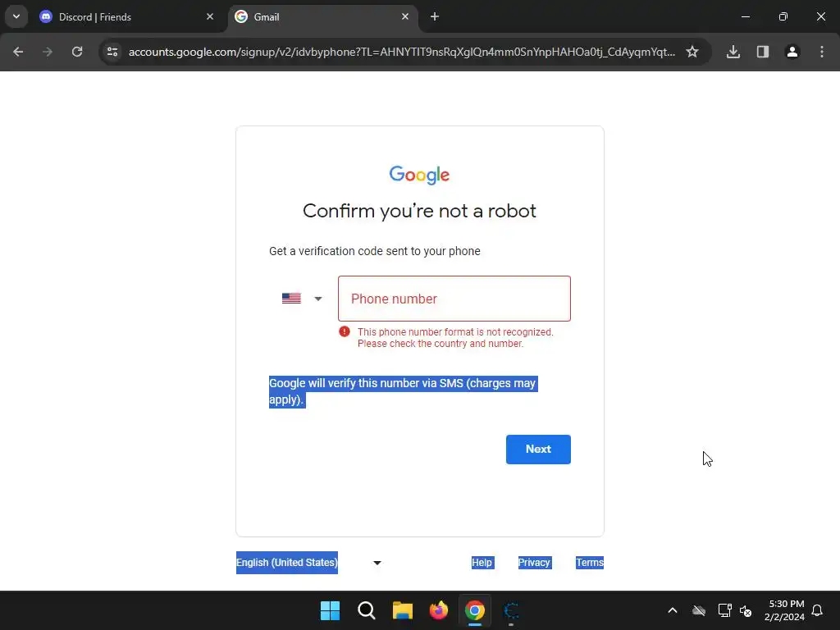Viewport: 840px width, 630px height.
Task: Select the Gmail browser tab
Action: [323, 17]
